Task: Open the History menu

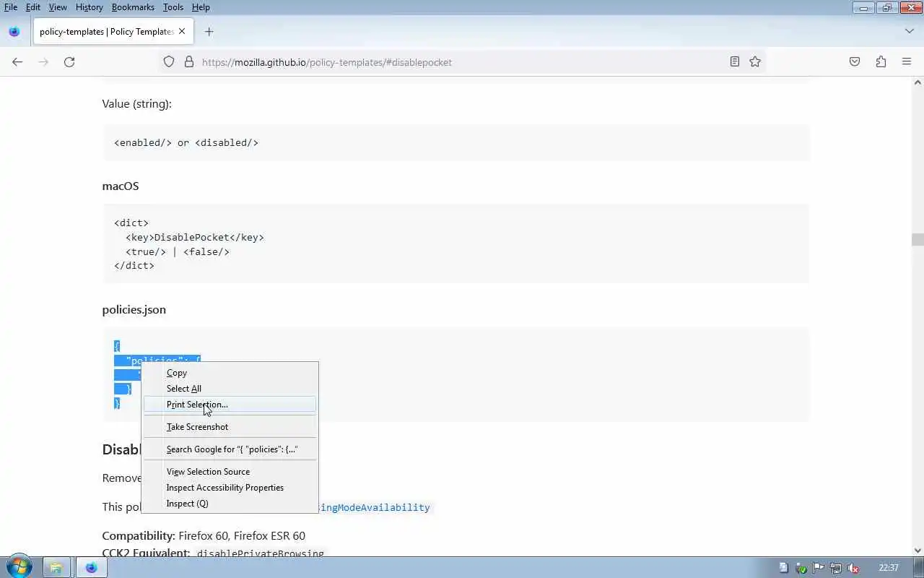Action: pos(89,7)
